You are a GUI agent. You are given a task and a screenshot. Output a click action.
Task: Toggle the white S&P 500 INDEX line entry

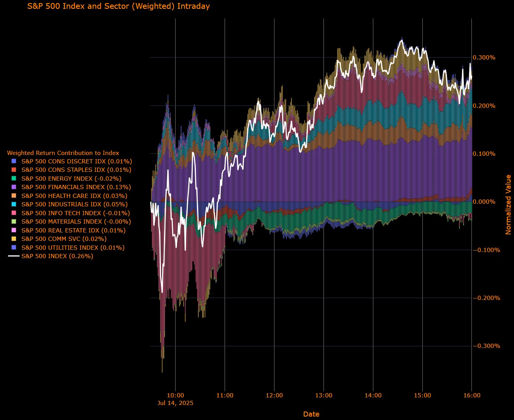(x=51, y=256)
